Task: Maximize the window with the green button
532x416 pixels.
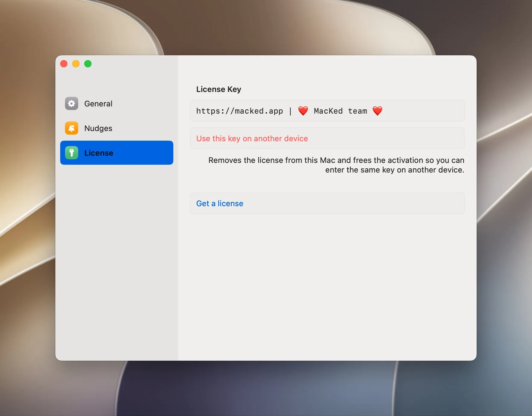Action: pos(88,64)
